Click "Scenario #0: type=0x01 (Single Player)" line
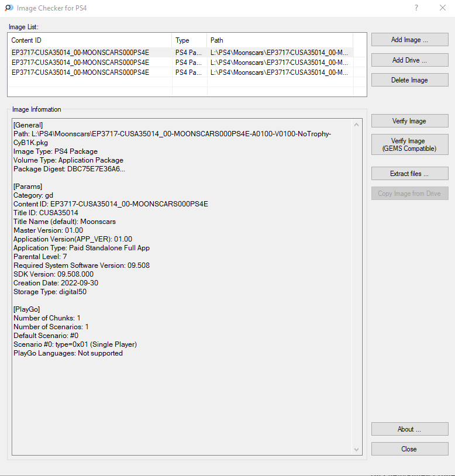The width and height of the screenshot is (455, 476). pos(75,344)
